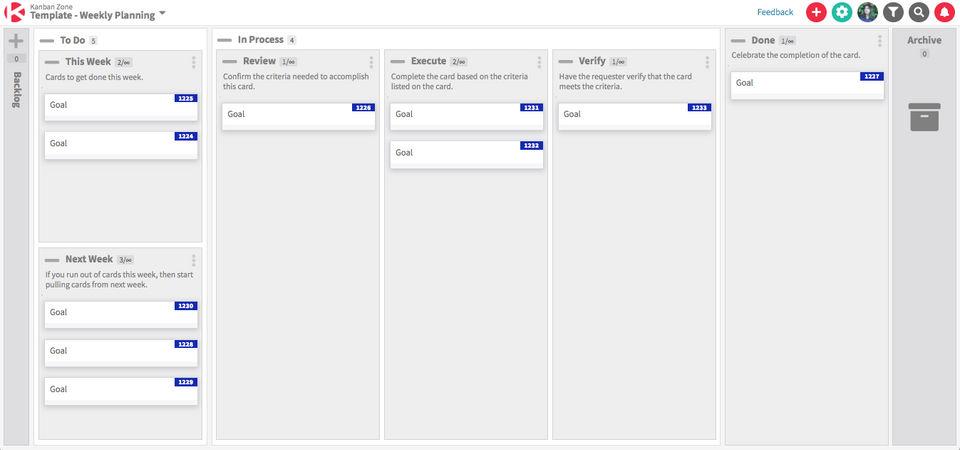Open the board title dropdown arrow
The image size is (960, 450).
[162, 14]
